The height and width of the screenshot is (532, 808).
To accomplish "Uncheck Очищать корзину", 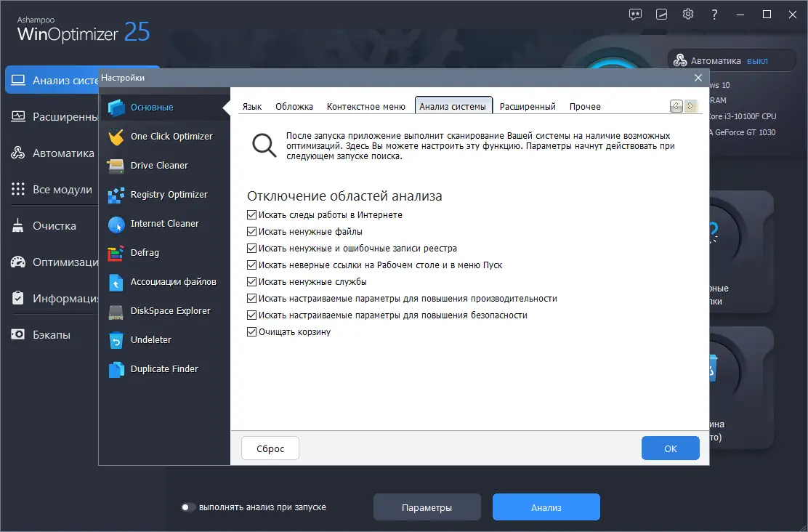I will pos(251,332).
